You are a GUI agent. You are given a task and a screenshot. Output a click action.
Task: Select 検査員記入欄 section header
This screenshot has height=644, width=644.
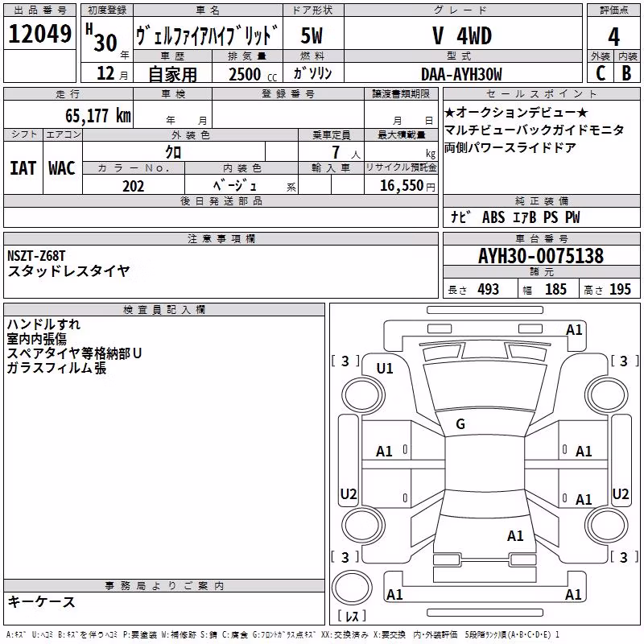click(164, 310)
